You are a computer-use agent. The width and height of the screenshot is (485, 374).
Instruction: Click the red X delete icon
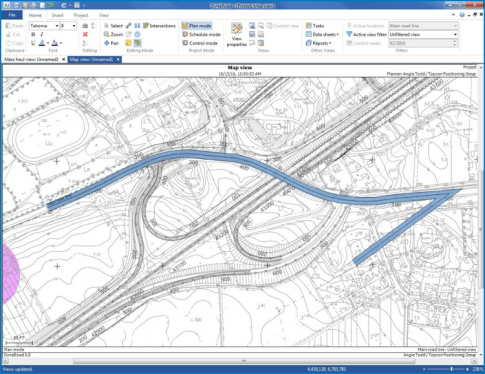tap(85, 34)
